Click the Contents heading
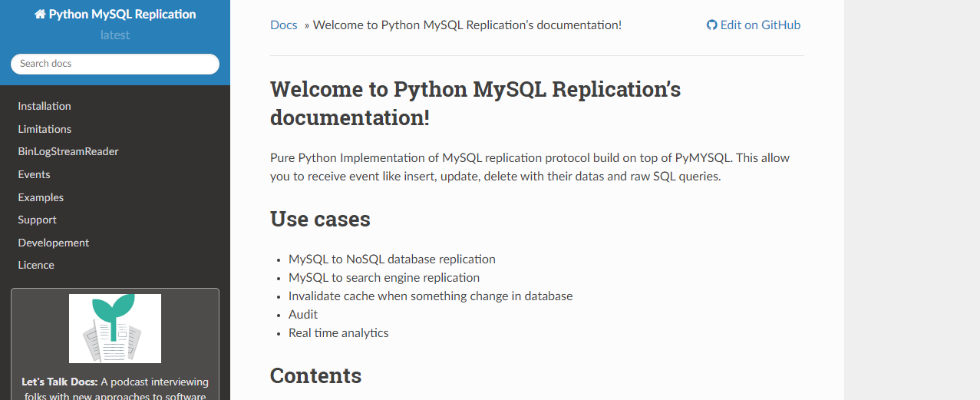 pos(315,376)
